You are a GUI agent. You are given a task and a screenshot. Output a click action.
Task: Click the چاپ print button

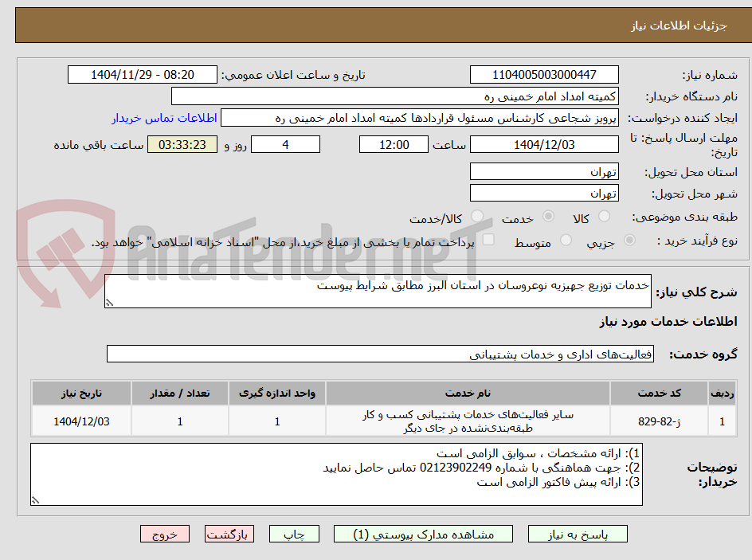tap(294, 534)
